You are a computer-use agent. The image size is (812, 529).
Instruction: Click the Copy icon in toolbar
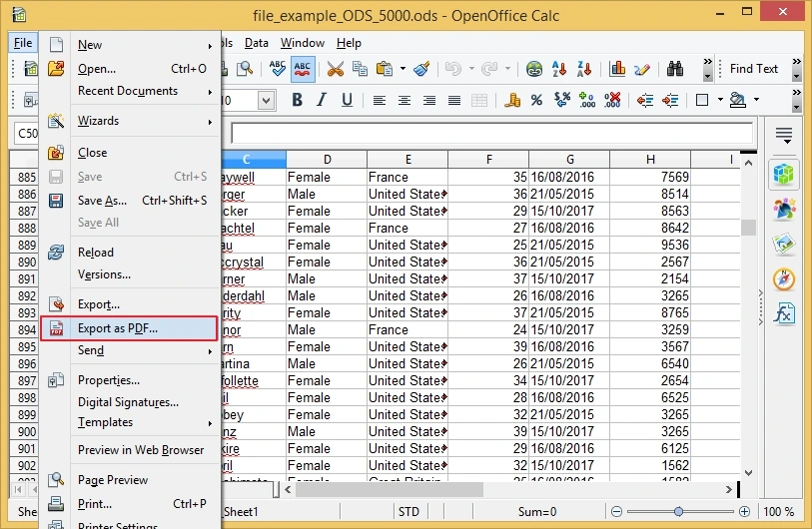point(360,69)
